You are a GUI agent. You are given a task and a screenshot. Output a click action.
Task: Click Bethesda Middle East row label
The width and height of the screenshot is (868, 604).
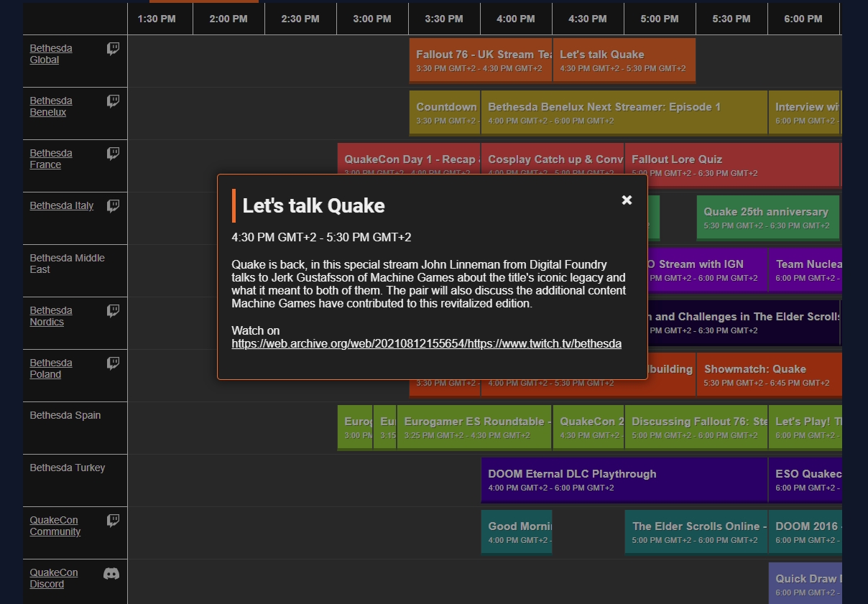point(67,264)
